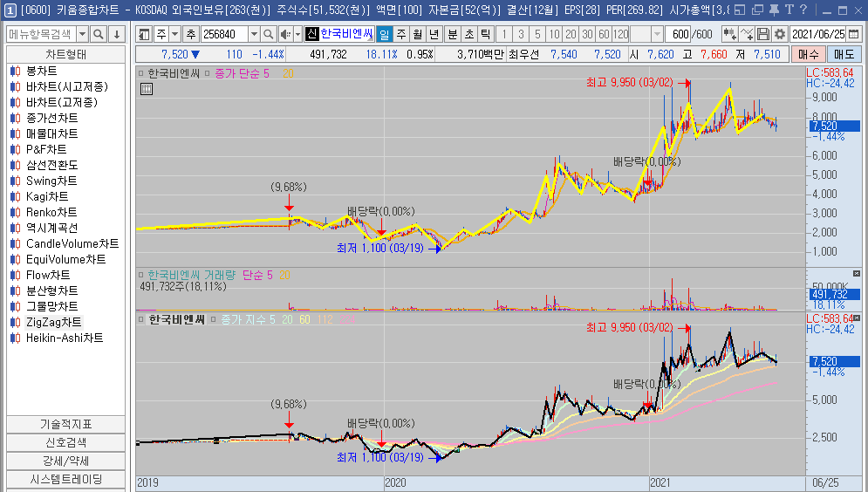The image size is (868, 492).
Task: Click the 추 button
Action: coord(191,34)
